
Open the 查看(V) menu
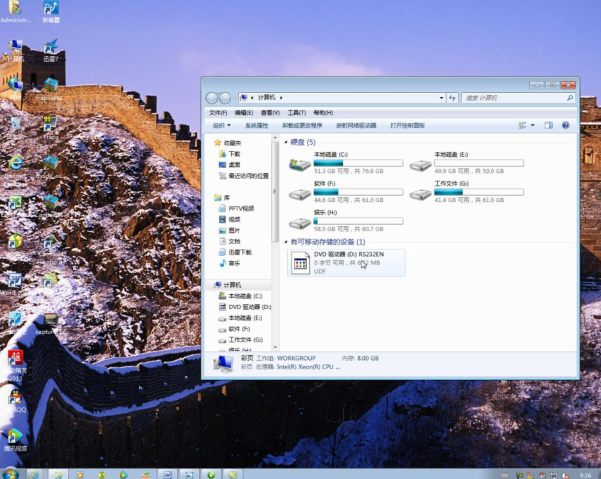(x=270, y=113)
